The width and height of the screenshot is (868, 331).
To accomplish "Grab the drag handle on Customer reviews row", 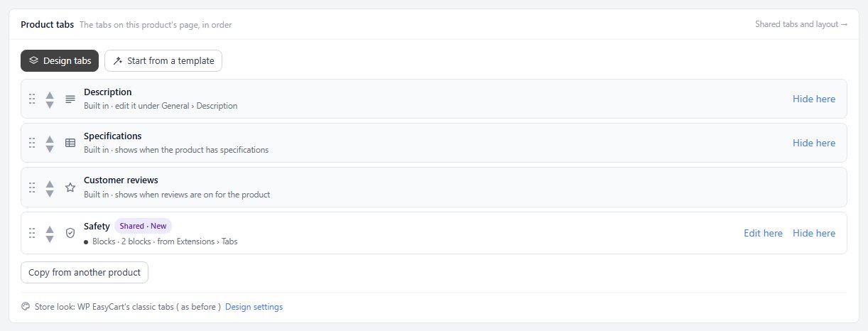I will (32, 188).
